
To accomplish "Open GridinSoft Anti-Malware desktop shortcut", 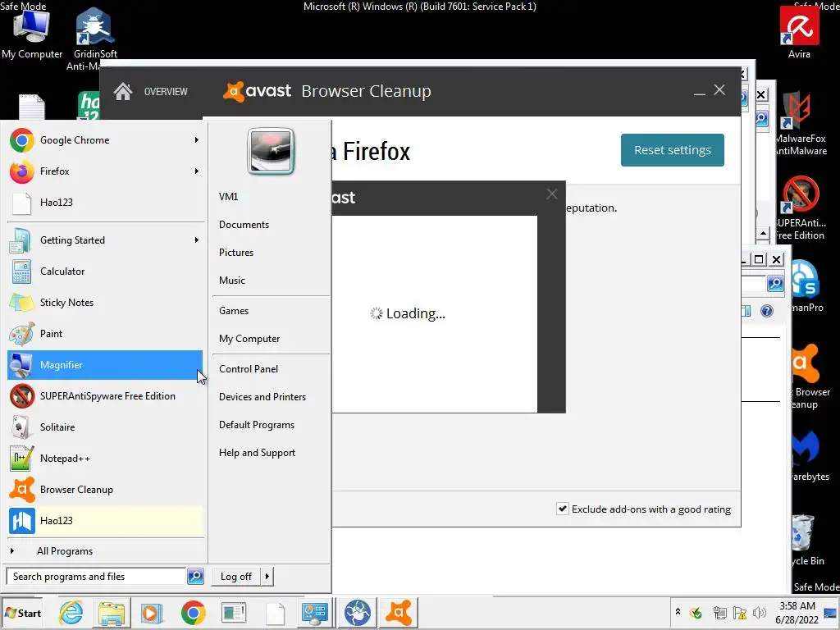I will [x=95, y=38].
